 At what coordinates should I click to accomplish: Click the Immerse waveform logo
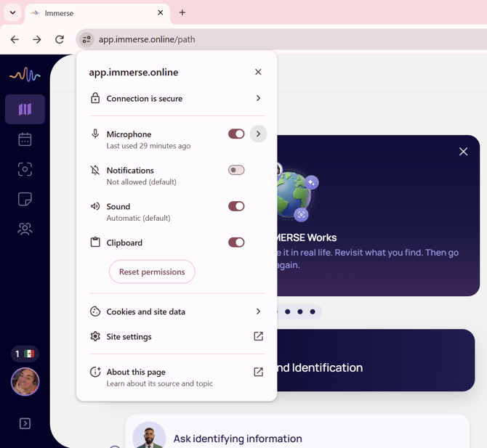[25, 75]
